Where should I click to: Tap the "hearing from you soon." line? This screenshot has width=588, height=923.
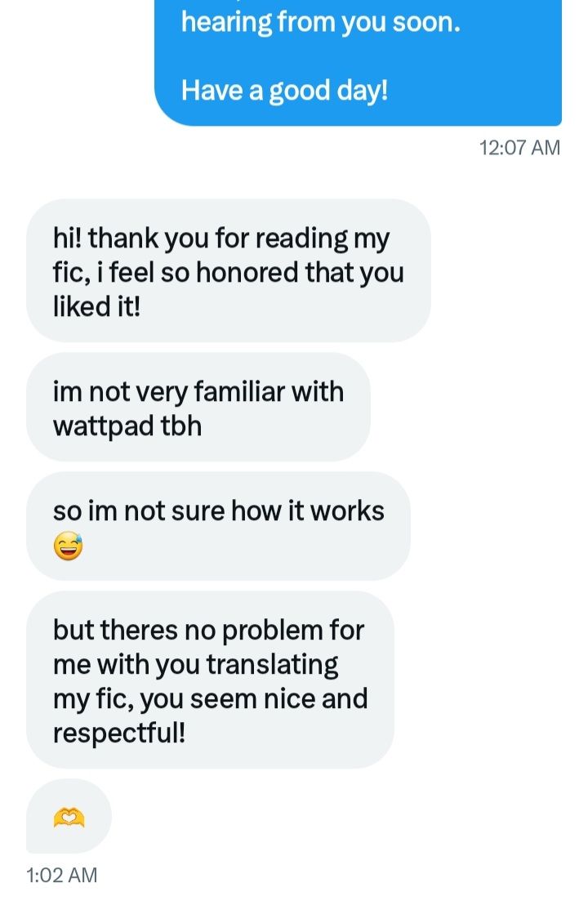[320, 23]
